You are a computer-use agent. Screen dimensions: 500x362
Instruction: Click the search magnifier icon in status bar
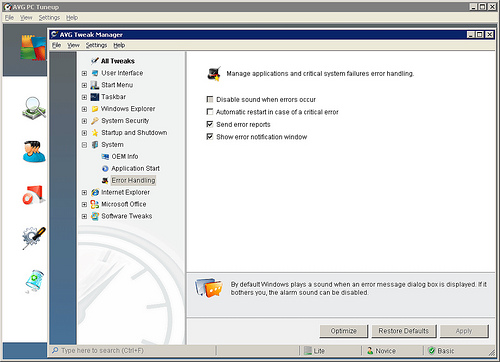click(x=55, y=351)
